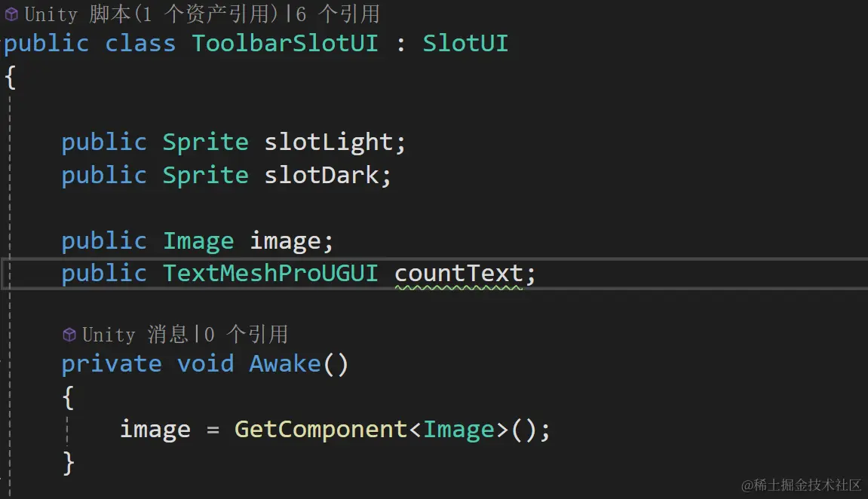Click the Unity cube icon beside Unity 脚本
This screenshot has width=868, height=499.
(x=11, y=14)
